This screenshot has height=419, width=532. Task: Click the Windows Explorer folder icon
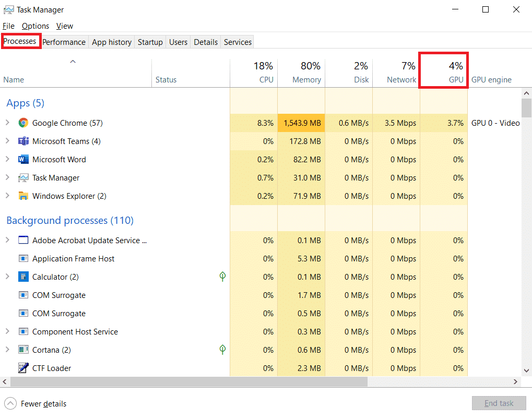pyautogui.click(x=23, y=196)
